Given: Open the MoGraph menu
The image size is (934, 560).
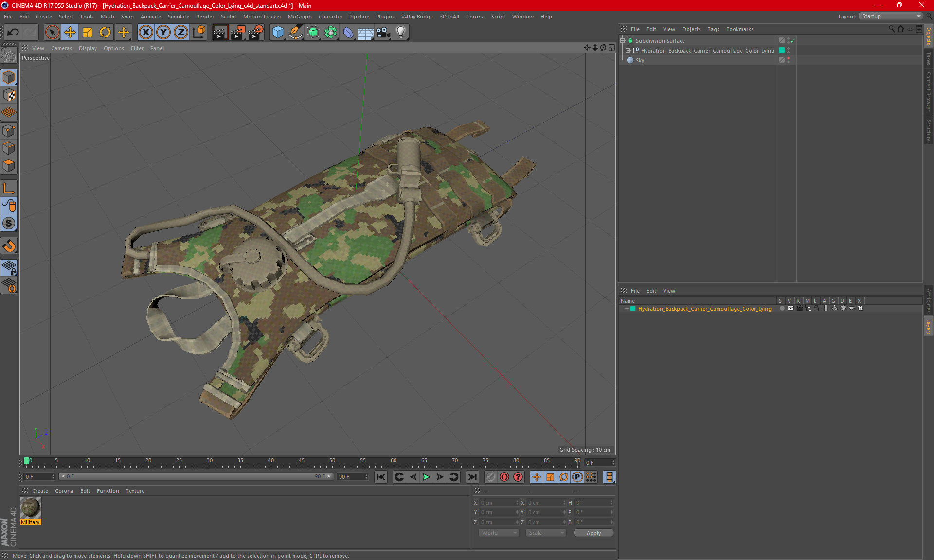Looking at the screenshot, I should pyautogui.click(x=300, y=17).
